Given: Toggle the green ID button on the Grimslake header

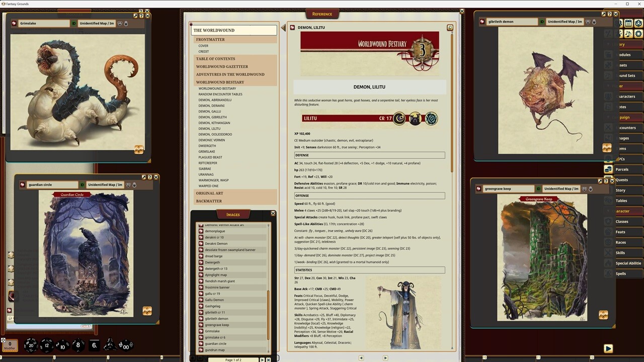Looking at the screenshot, I should click(x=73, y=23).
